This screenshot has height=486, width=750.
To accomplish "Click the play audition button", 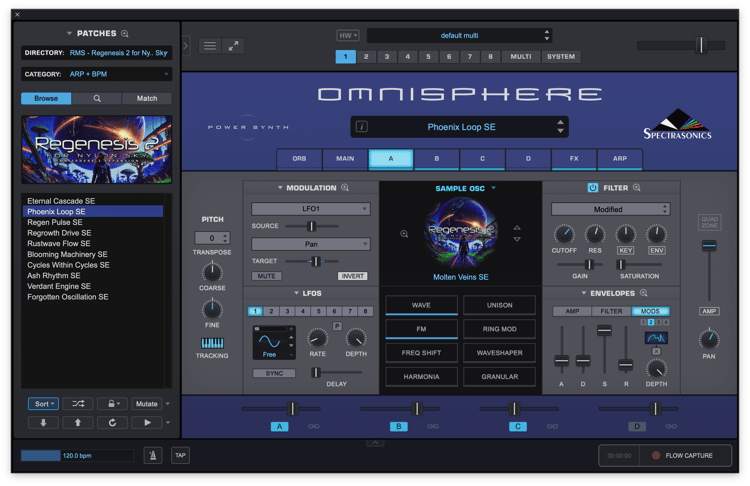I will (x=147, y=422).
